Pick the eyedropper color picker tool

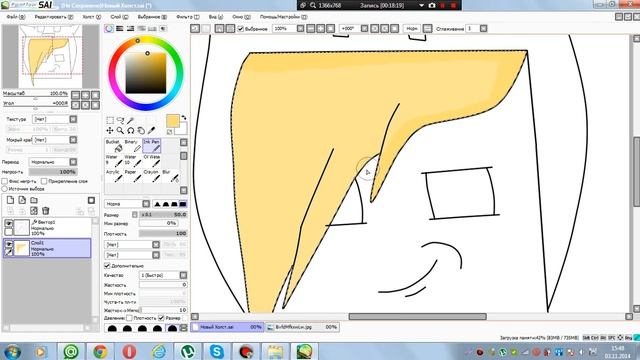151,131
